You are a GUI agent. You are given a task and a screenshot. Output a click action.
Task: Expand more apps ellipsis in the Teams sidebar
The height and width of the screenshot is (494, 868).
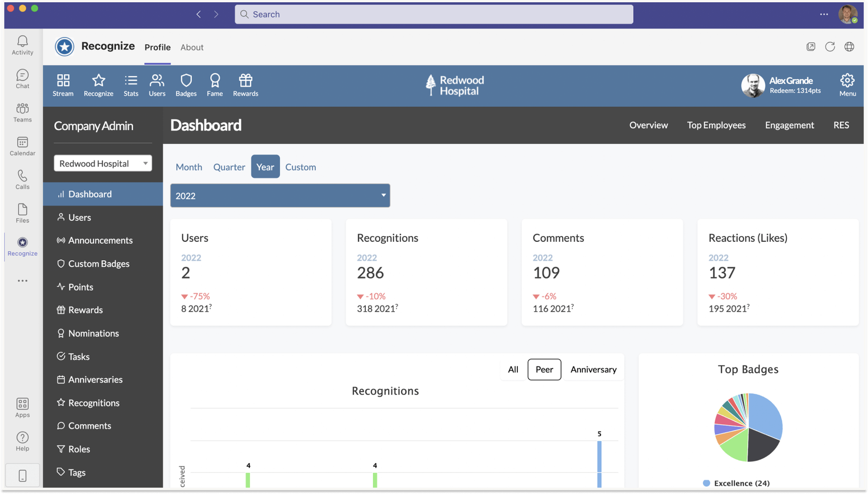22,281
